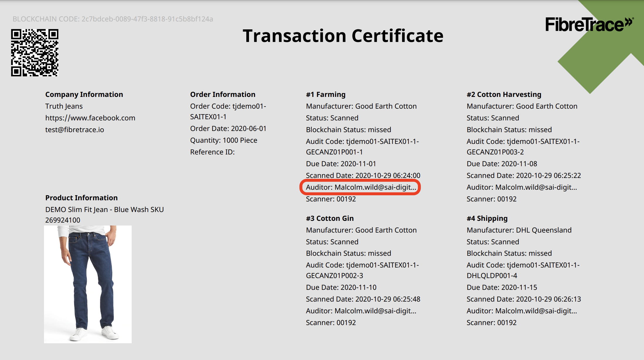Click the Order Date 2020-06-01 line

coord(228,129)
